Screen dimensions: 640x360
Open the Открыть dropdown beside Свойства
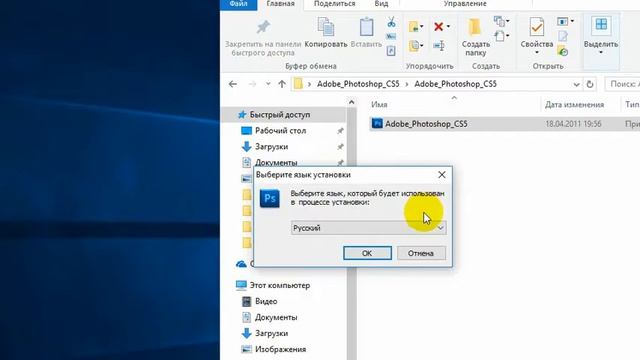[x=566, y=21]
